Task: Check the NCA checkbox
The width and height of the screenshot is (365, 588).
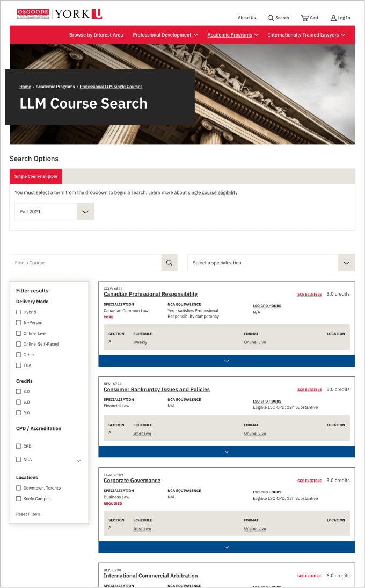Action: click(x=18, y=460)
